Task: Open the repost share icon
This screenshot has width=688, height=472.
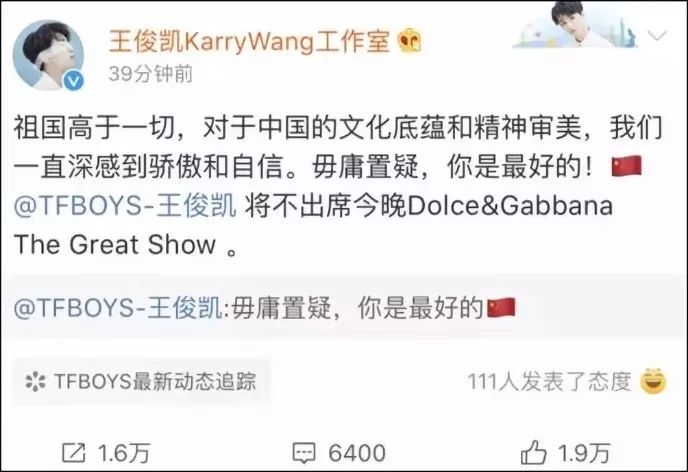Action: 73,453
